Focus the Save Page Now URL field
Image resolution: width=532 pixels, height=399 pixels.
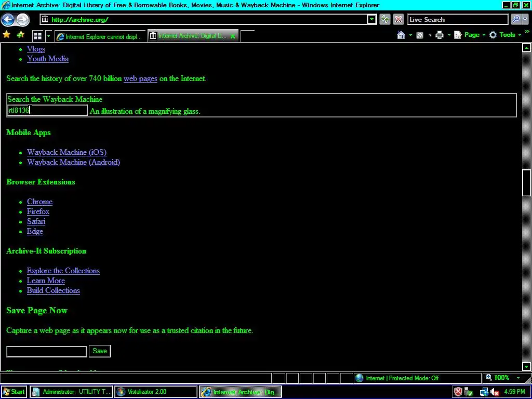(x=46, y=352)
